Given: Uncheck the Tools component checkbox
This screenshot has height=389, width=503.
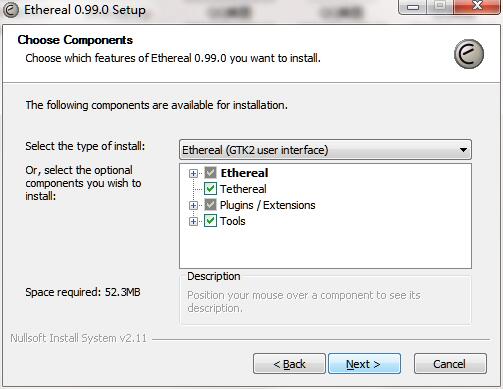Looking at the screenshot, I should pyautogui.click(x=210, y=221).
